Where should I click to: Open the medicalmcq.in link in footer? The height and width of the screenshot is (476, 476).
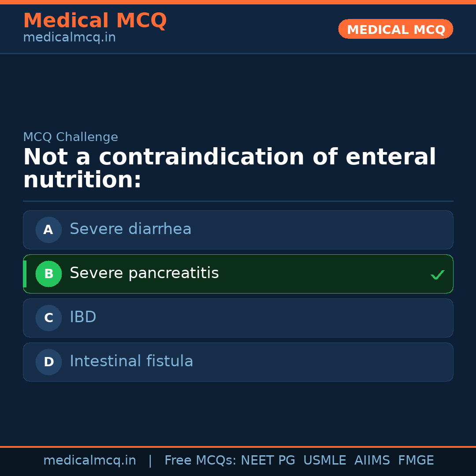point(89,461)
